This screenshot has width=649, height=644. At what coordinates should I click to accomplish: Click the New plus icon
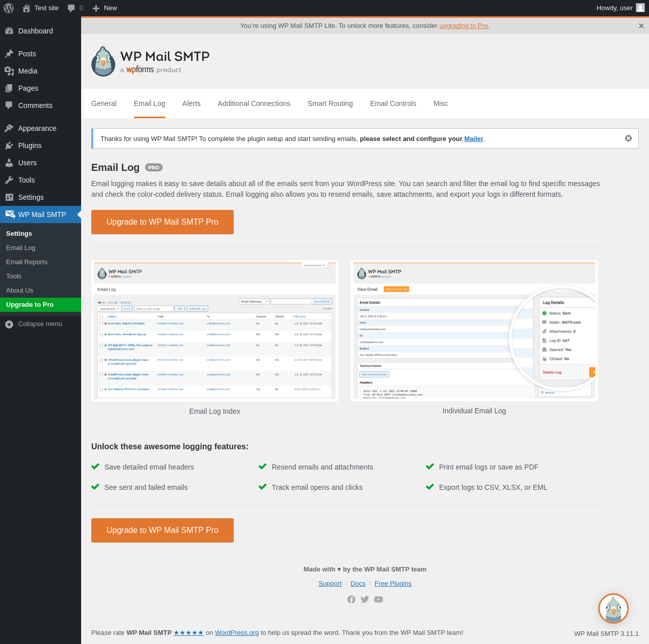(96, 8)
